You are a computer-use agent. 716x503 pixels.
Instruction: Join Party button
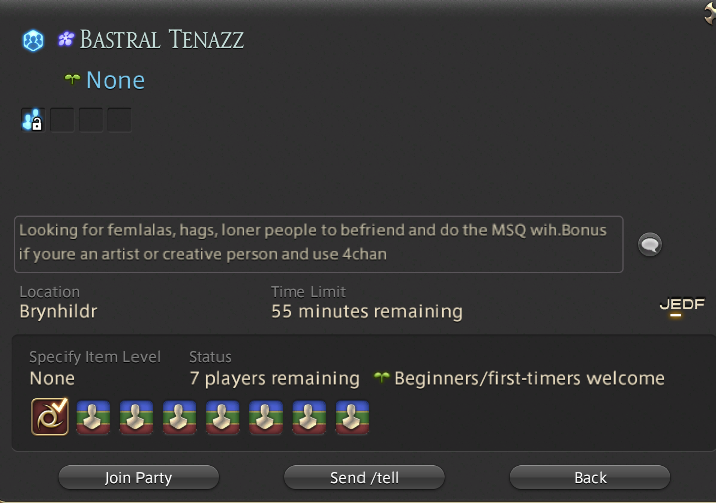(x=138, y=477)
